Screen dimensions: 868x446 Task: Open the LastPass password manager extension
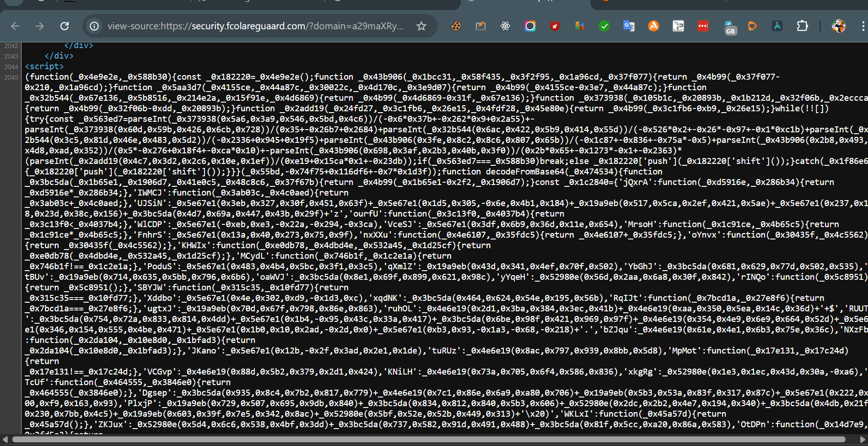(x=703, y=26)
